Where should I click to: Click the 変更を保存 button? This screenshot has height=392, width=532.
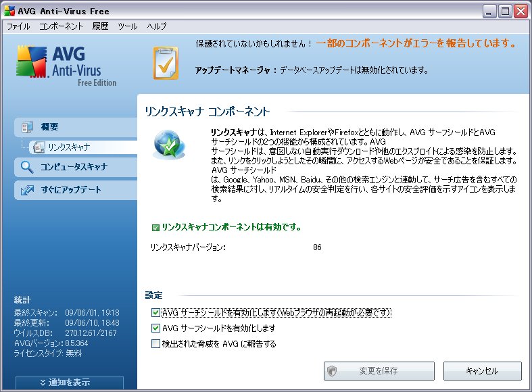click(379, 371)
